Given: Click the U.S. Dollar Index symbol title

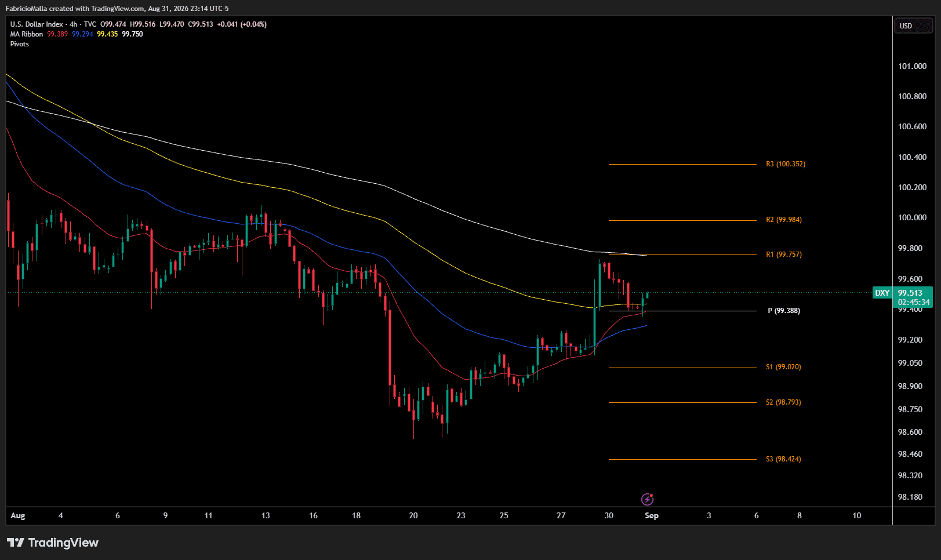Looking at the screenshot, I should click(37, 24).
